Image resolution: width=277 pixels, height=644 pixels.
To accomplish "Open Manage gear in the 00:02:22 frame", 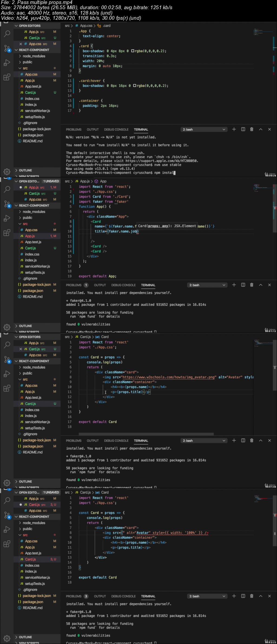I will 7,638.
